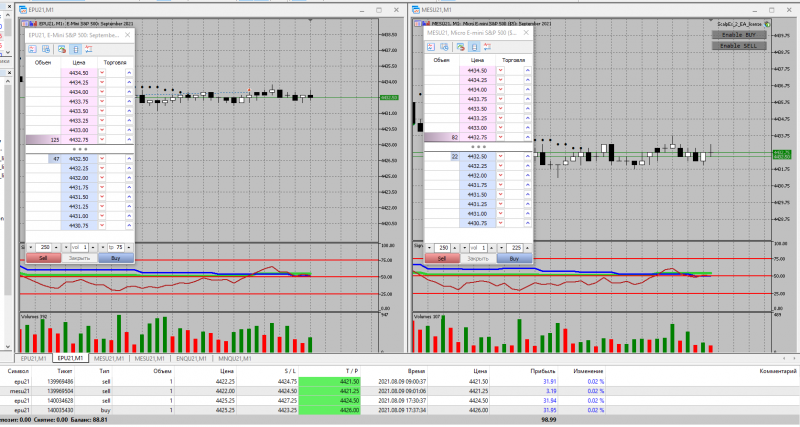Click the Buy button in EPU21 depth panel
This screenshot has height=427, width=800.
[x=116, y=258]
